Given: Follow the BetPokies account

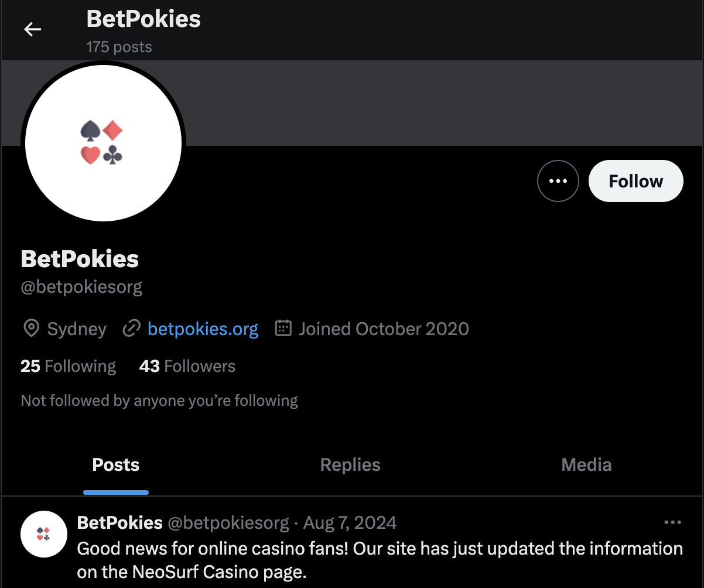Looking at the screenshot, I should point(635,181).
